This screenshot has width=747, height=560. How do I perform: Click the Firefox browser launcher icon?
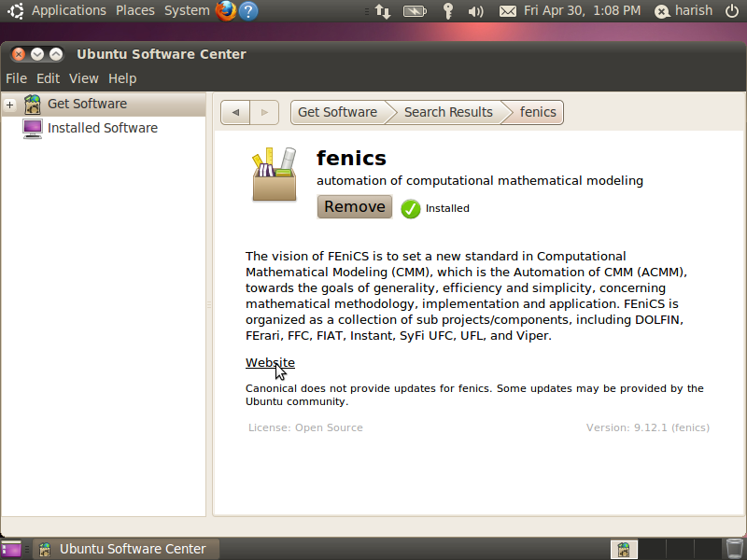[226, 11]
